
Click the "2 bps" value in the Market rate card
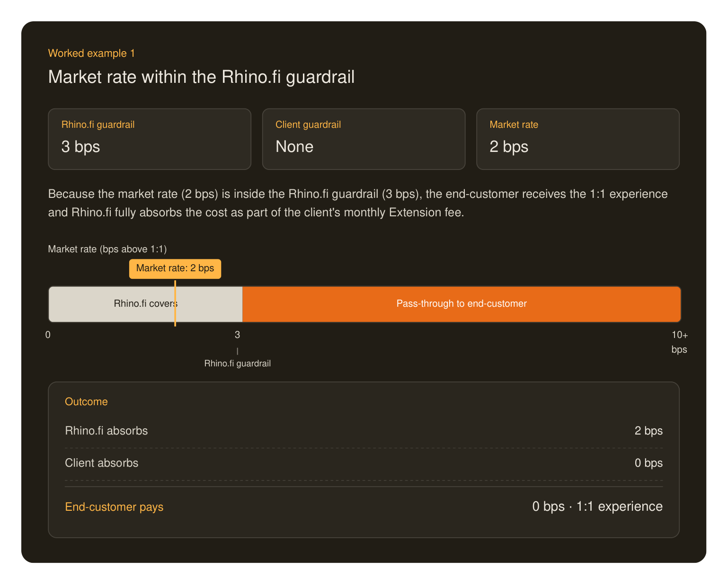point(509,147)
